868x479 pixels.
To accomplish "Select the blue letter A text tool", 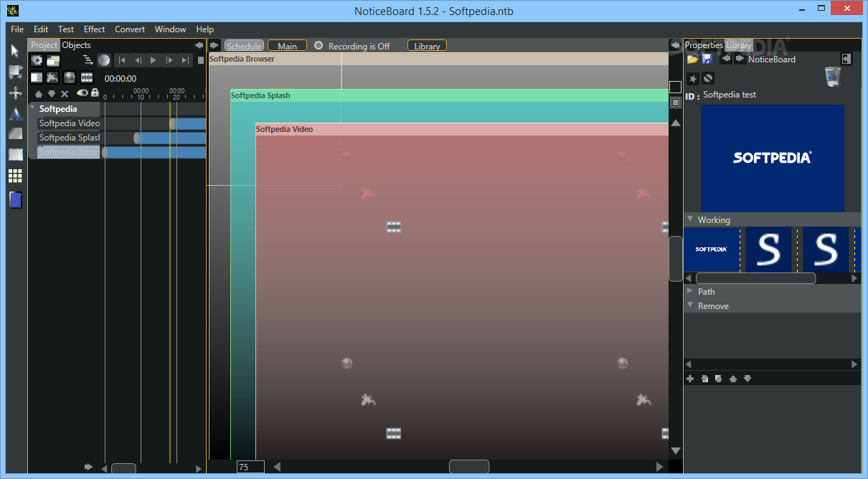I will tap(15, 113).
